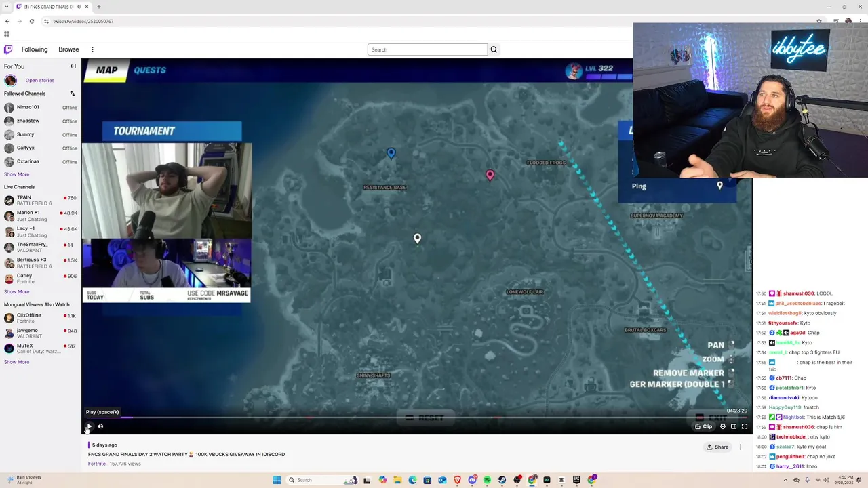Open zhadstew followed channel

click(41, 121)
